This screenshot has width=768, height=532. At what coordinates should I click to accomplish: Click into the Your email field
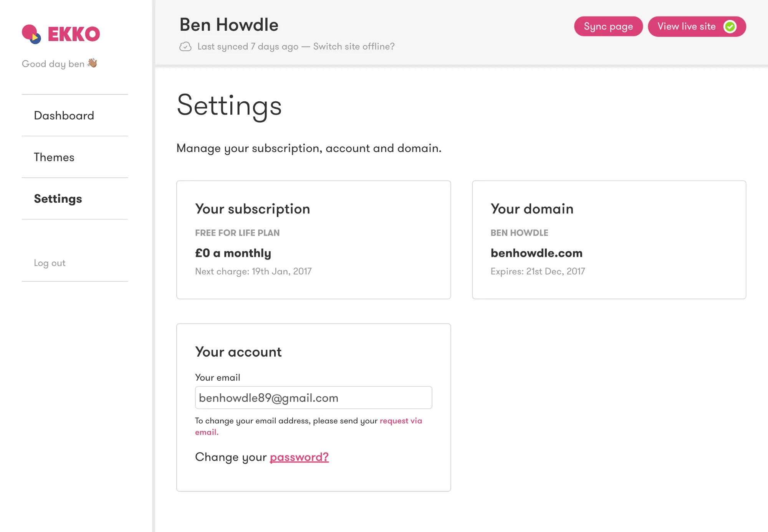click(313, 398)
